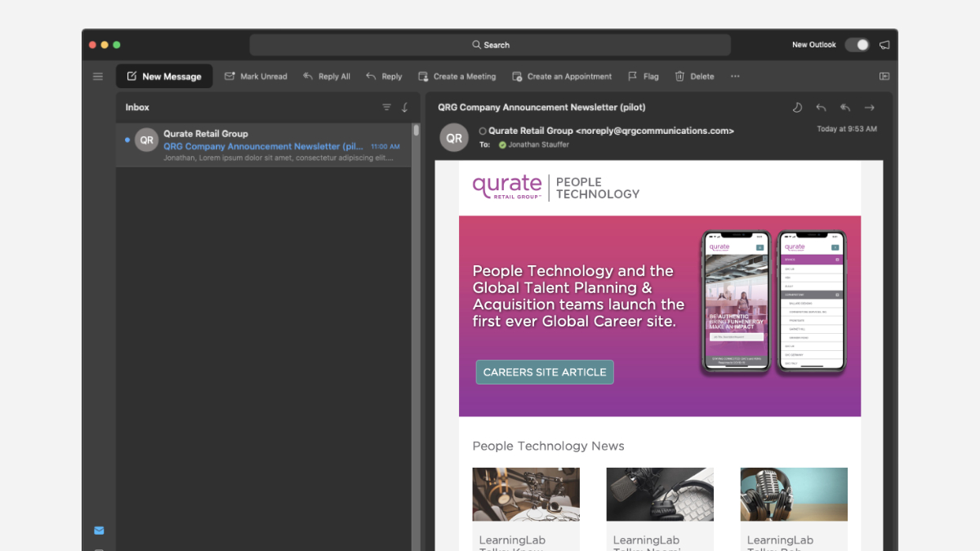Toggle the New Outlook switch
Image resolution: width=980 pixels, height=551 pixels.
coord(857,45)
